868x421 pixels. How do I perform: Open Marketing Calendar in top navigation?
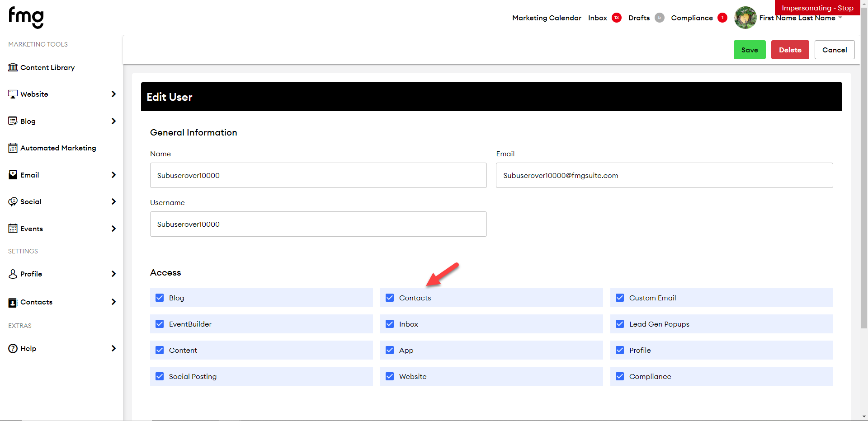547,18
